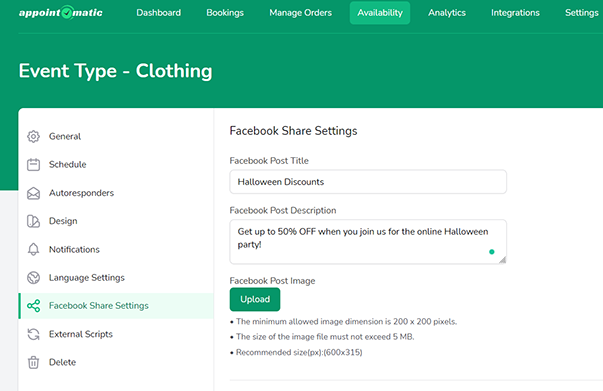Image resolution: width=603 pixels, height=391 pixels.
Task: Go to the Bookings tab
Action: [x=225, y=13]
